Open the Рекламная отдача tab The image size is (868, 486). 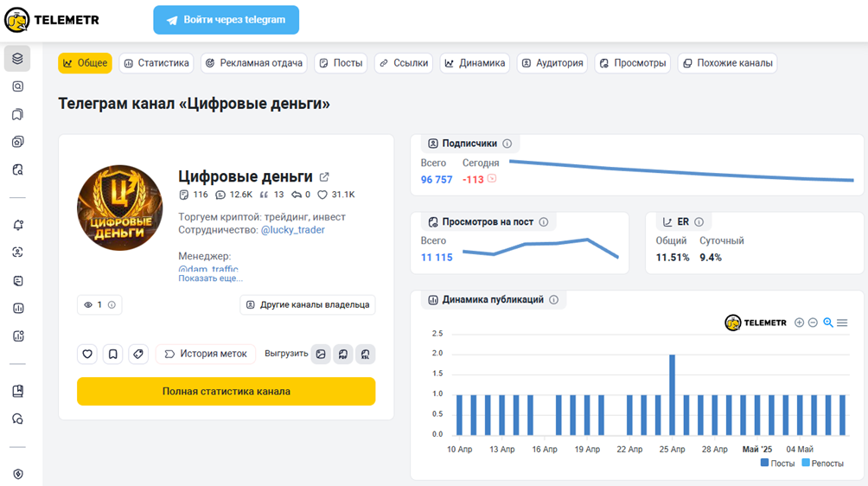[x=254, y=63]
